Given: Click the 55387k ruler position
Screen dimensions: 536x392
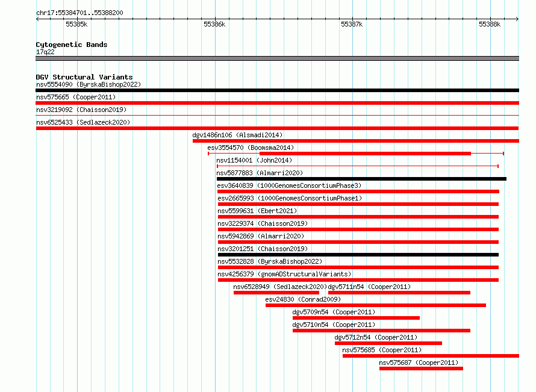Looking at the screenshot, I should point(352,24).
